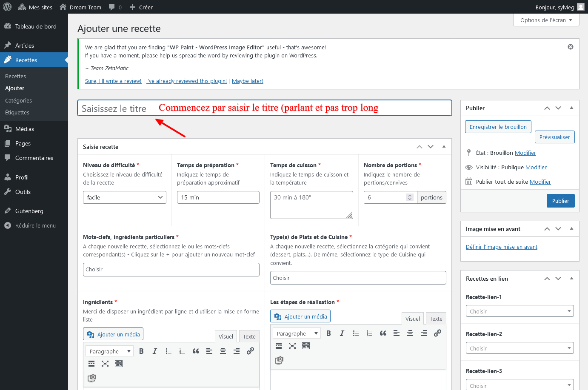Collapse the Publier panel with triangle toggle
This screenshot has height=390, width=588.
(571, 108)
